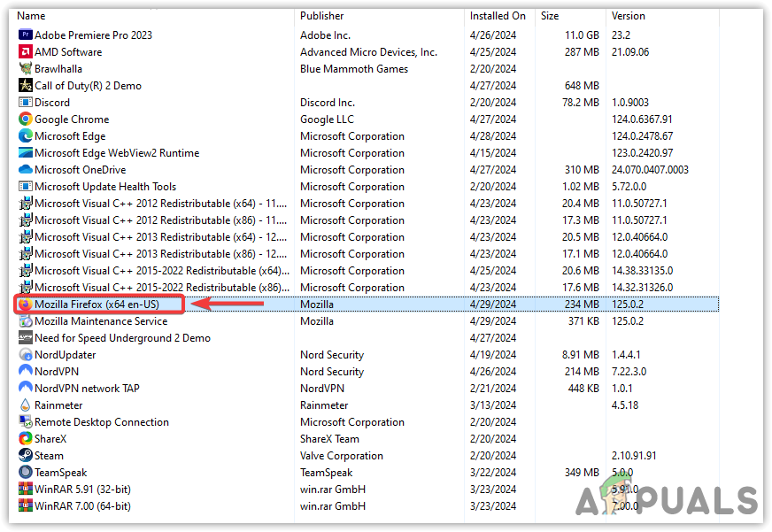Select the Brawlhalla program name
The height and width of the screenshot is (532, 772).
[x=58, y=69]
